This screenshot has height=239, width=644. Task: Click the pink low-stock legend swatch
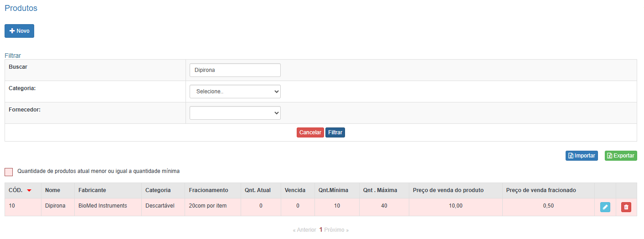click(x=9, y=172)
